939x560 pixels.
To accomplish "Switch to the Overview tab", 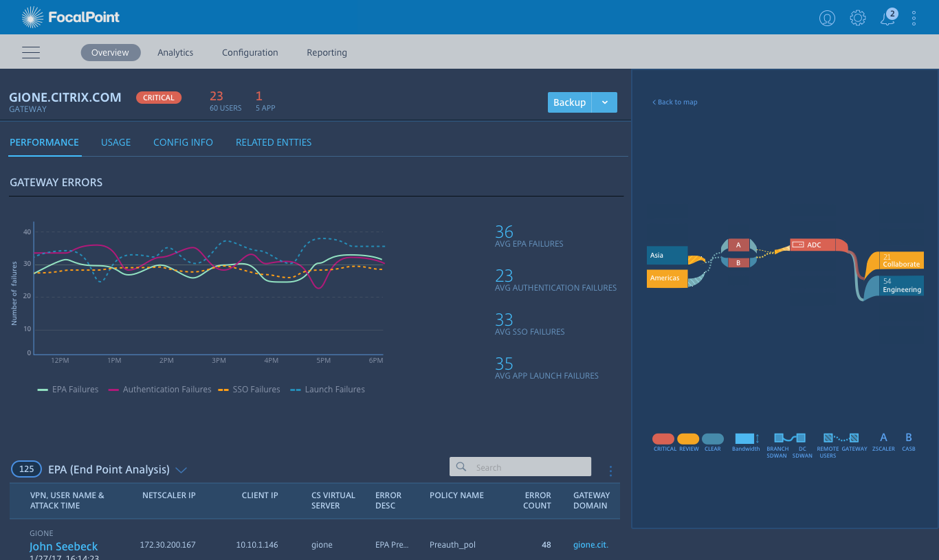I will [110, 52].
